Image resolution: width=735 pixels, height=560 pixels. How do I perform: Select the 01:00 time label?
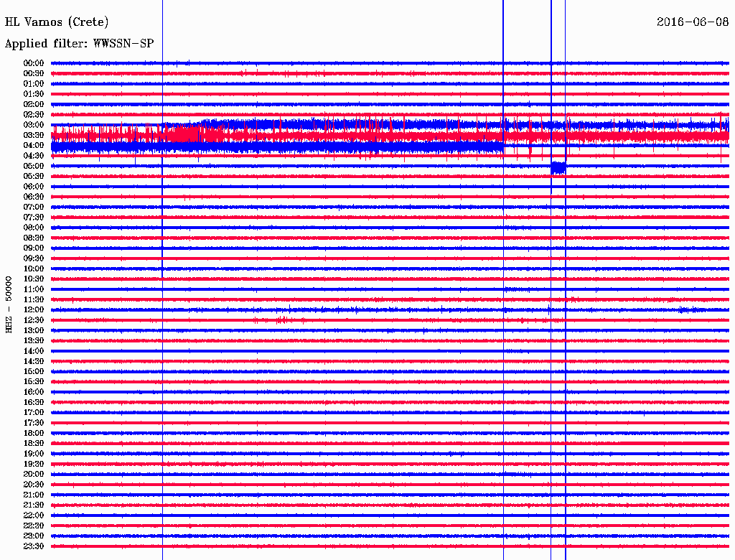(x=34, y=83)
